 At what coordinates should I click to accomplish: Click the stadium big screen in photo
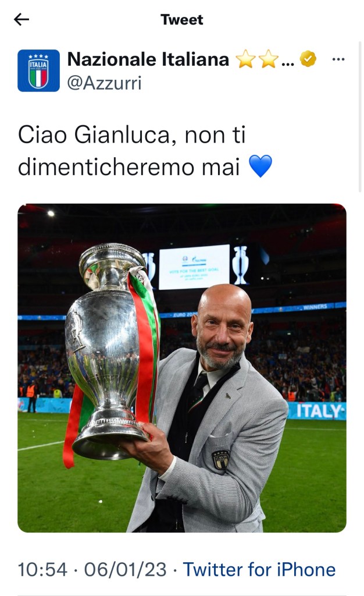coord(194,267)
